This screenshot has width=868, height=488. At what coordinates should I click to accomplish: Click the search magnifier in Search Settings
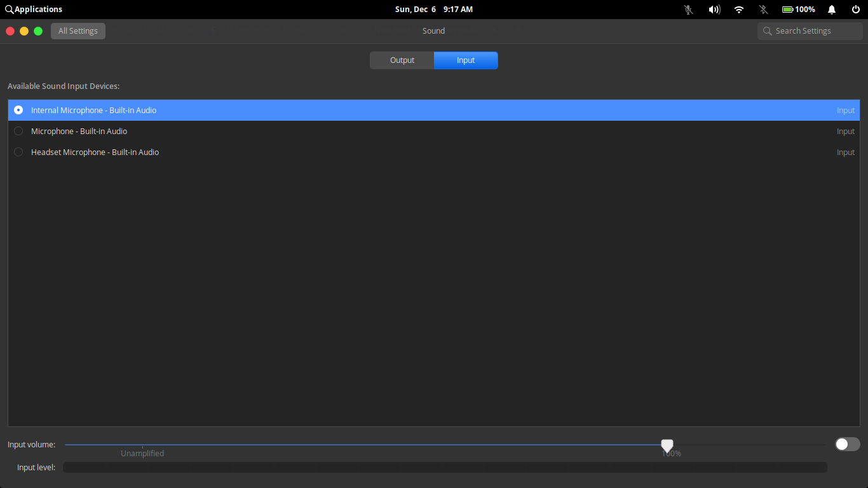(x=767, y=30)
